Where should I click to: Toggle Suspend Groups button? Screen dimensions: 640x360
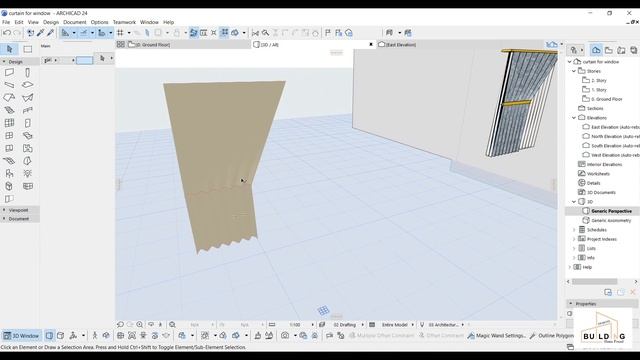(x=224, y=33)
